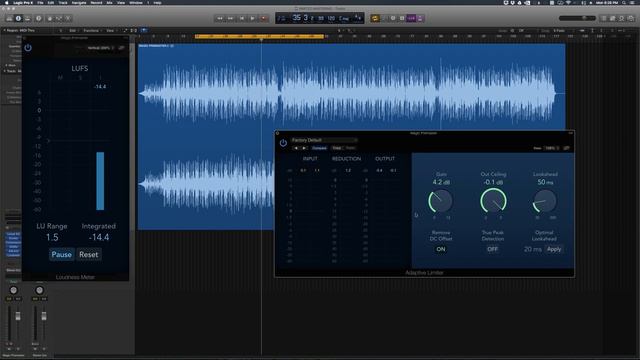This screenshot has width=640, height=360.
Task: Click the red Record button
Action: (x=264, y=18)
